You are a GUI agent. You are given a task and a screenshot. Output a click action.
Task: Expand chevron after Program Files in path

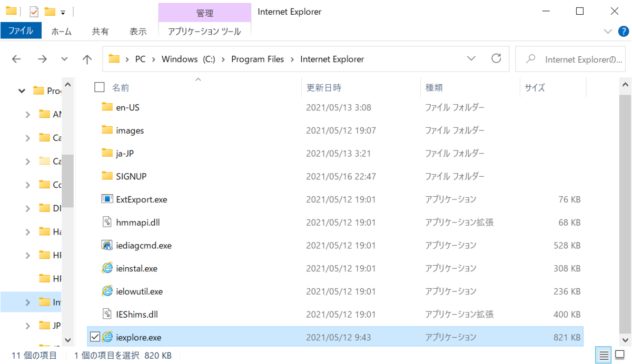coord(292,59)
